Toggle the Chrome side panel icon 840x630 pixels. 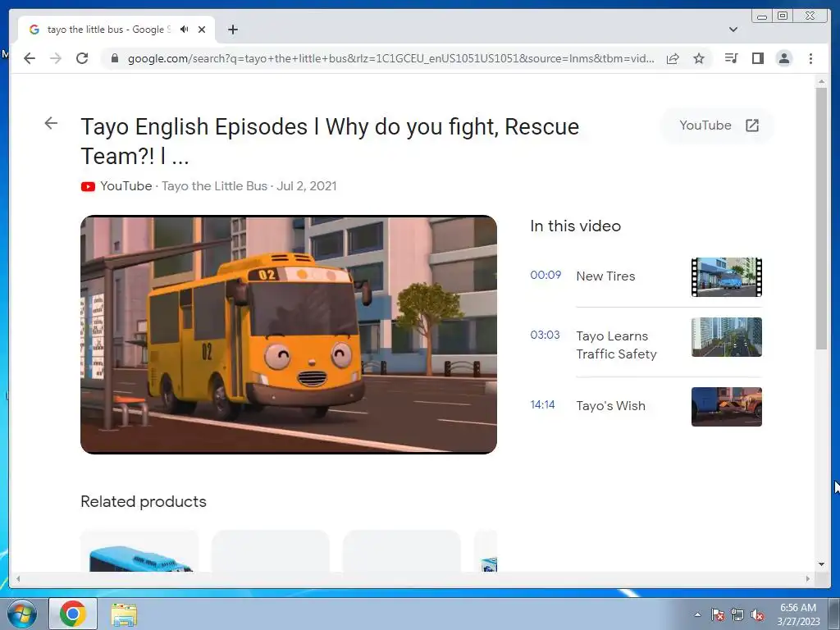[x=757, y=58]
